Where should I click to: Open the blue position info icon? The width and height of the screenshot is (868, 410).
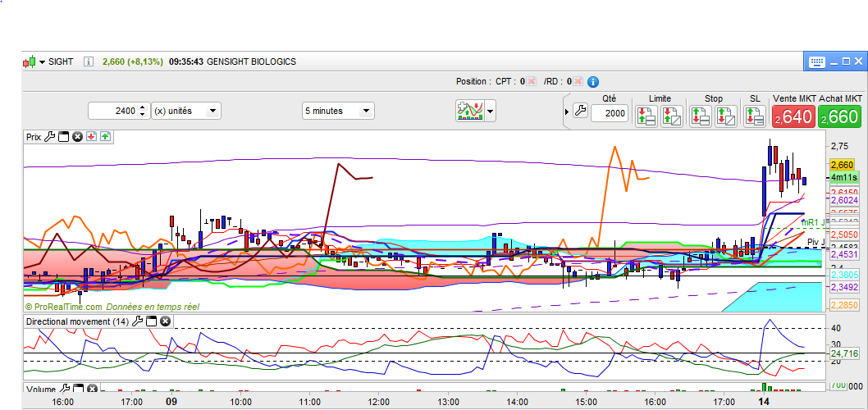[x=592, y=81]
